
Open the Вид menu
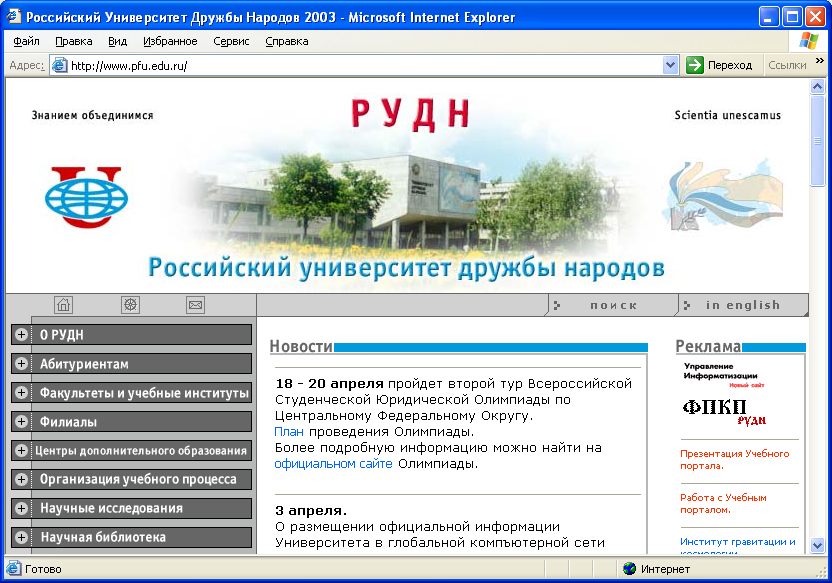click(x=117, y=41)
